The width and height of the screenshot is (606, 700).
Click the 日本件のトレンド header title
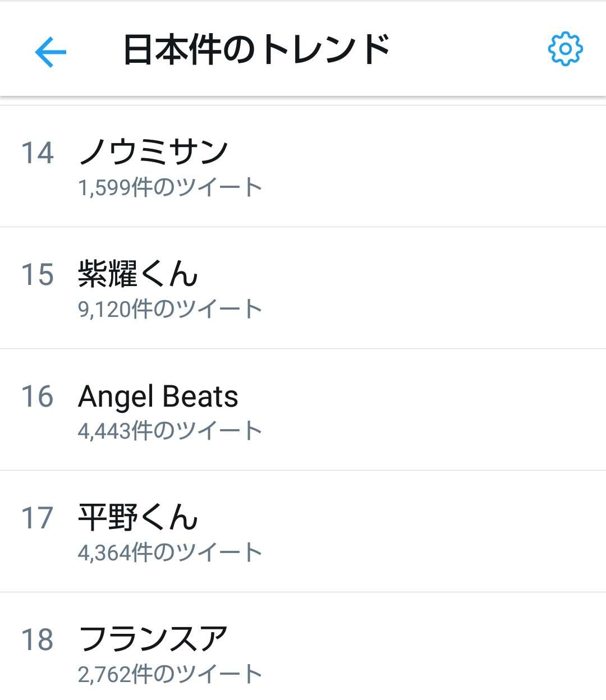point(256,50)
